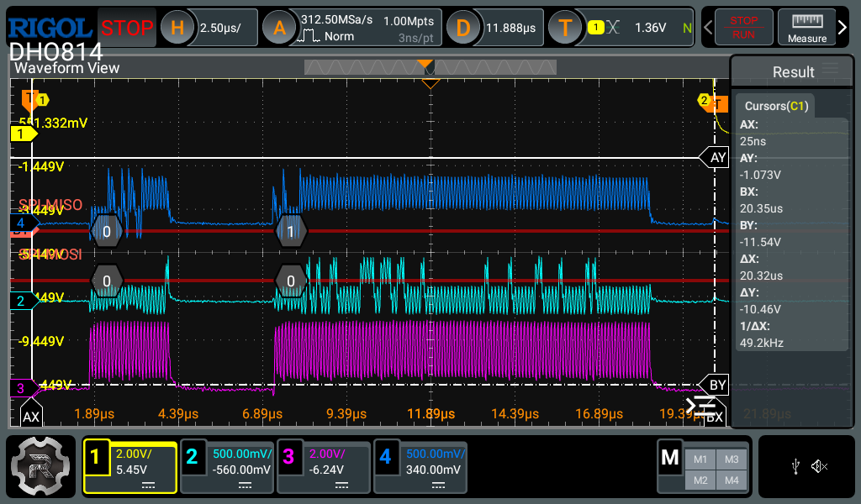861x504 pixels.
Task: Expand the collapsed result panel arrow icon
Action: [700, 405]
